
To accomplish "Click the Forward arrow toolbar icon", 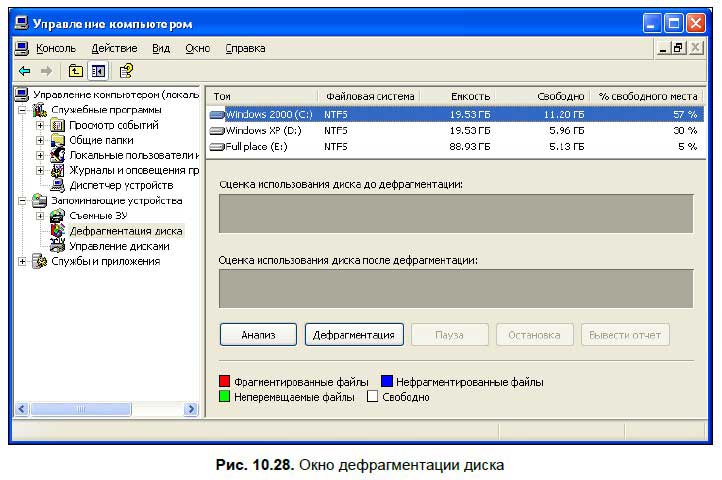I will [46, 71].
